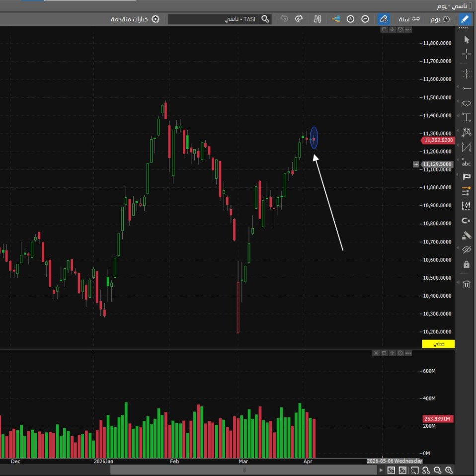Hide all drawings with the eye icon

coord(467,250)
